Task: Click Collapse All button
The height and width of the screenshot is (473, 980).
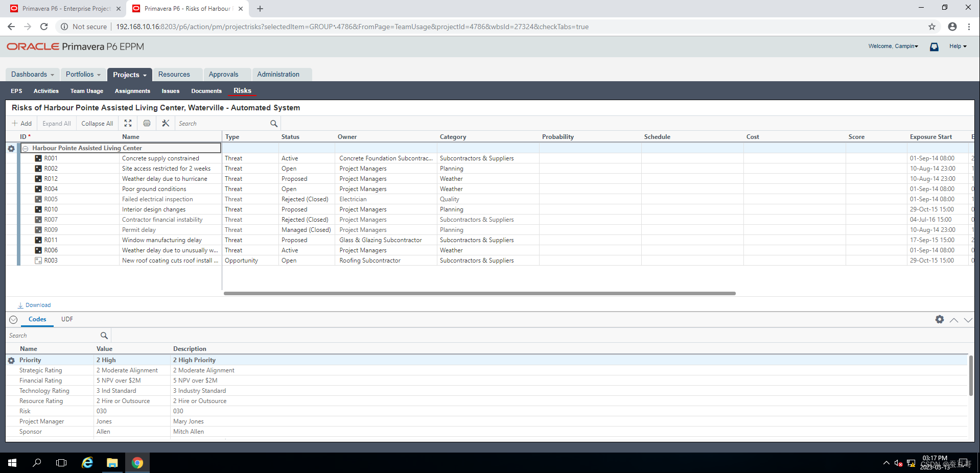Action: tap(97, 123)
